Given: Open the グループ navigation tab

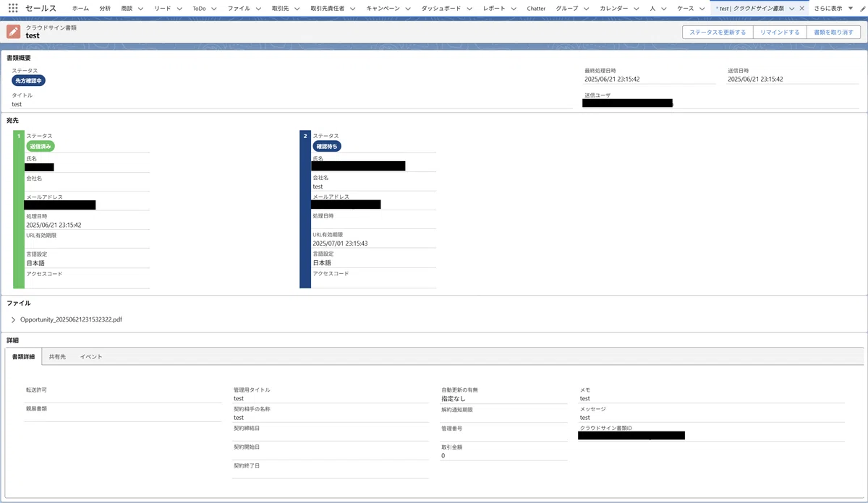Looking at the screenshot, I should (x=567, y=8).
